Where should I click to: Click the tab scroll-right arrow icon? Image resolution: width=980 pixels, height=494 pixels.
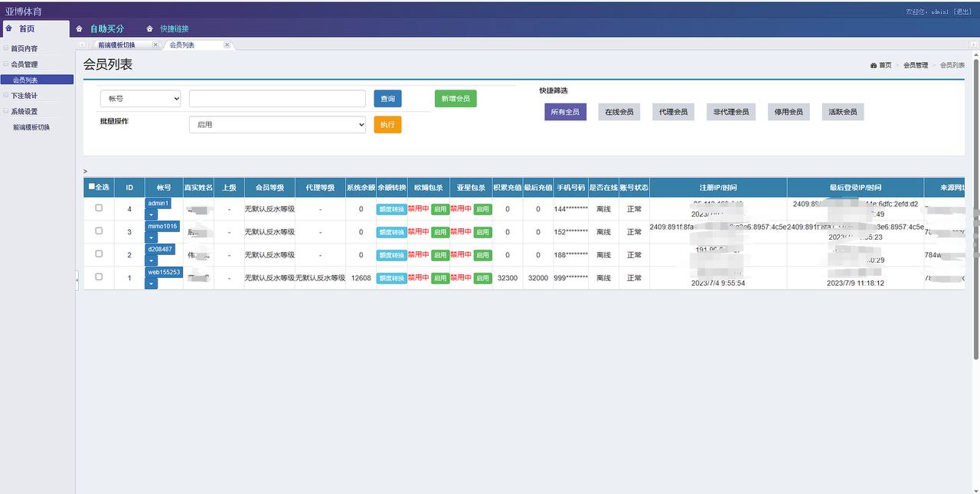pos(972,45)
